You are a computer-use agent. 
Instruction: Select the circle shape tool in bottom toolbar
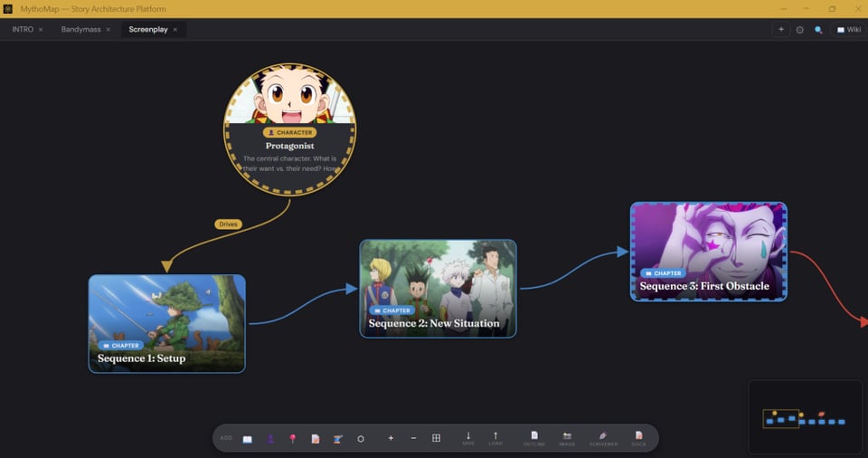pos(361,439)
